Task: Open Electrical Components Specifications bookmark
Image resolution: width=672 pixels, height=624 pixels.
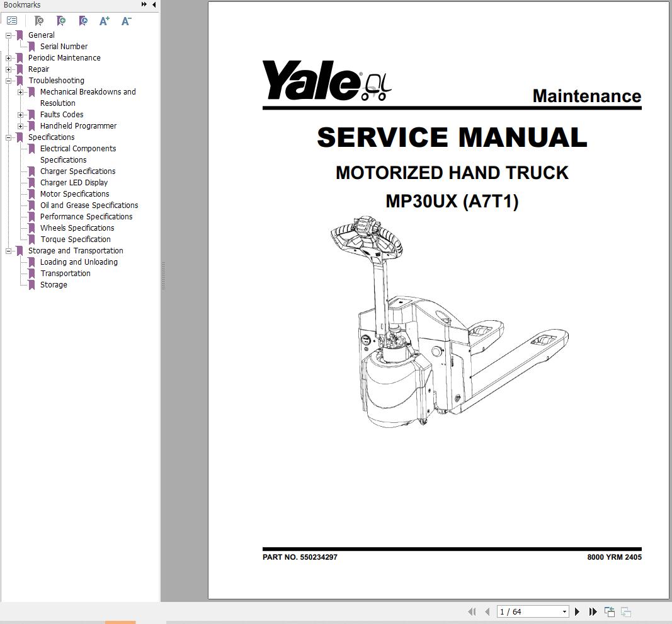Action: tap(78, 154)
